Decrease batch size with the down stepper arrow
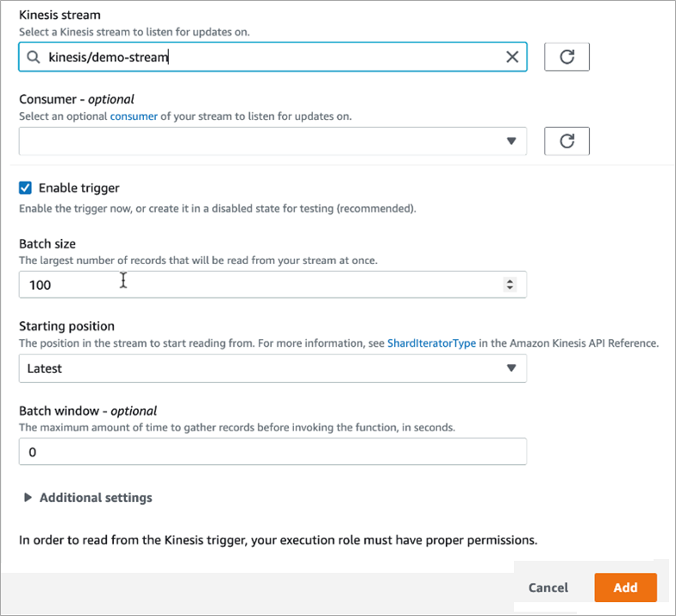Screen dimensions: 676x616 (510, 288)
